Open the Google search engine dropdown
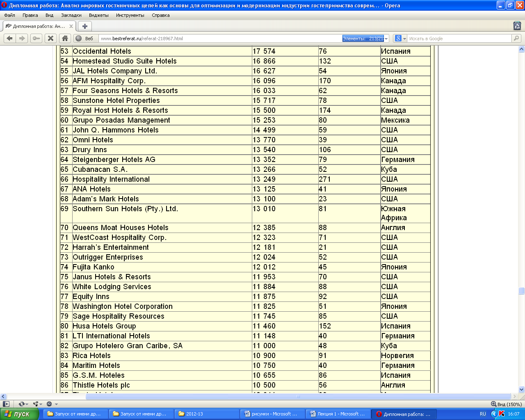The image size is (525, 420). (400, 39)
